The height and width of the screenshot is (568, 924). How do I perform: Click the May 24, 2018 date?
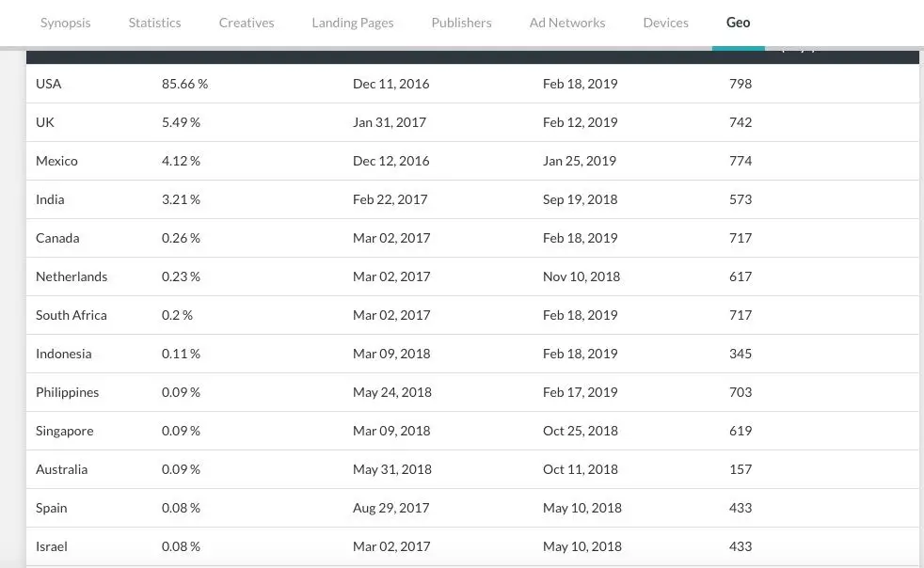pos(391,392)
